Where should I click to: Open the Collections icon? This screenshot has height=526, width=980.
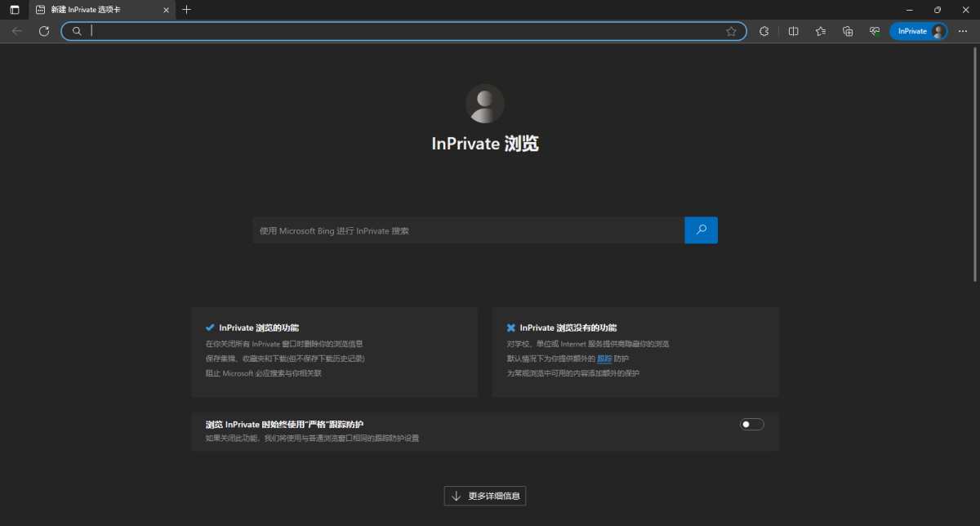tap(848, 31)
